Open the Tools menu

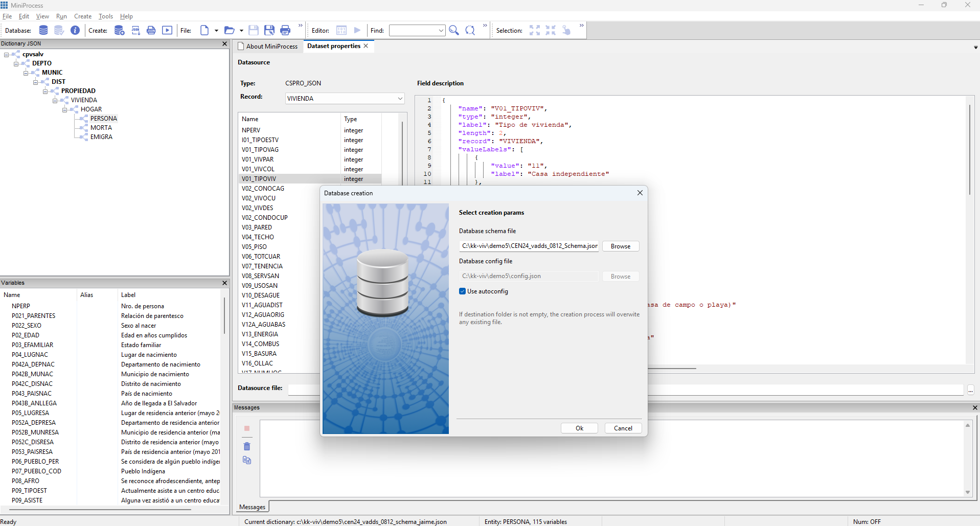(105, 16)
